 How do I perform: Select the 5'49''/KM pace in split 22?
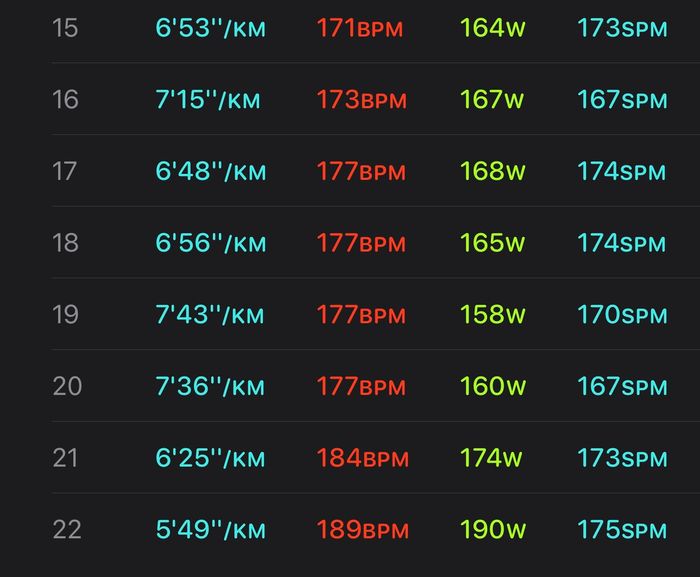pyautogui.click(x=211, y=530)
